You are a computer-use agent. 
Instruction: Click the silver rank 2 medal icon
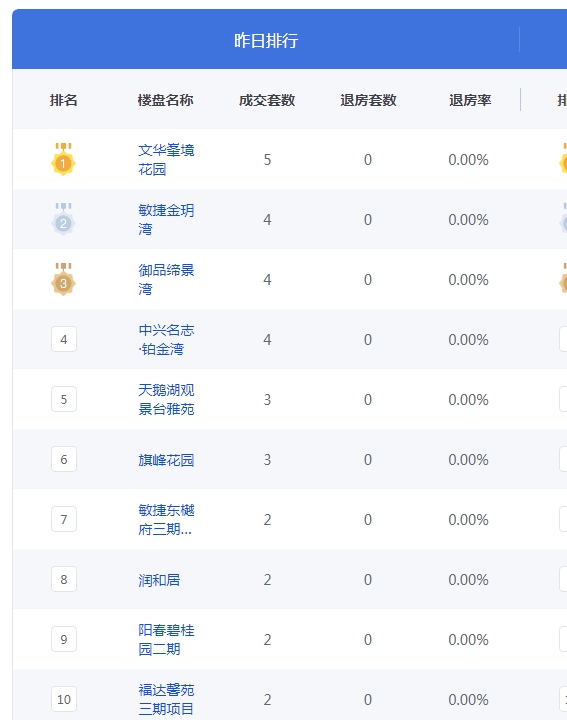coord(63,219)
